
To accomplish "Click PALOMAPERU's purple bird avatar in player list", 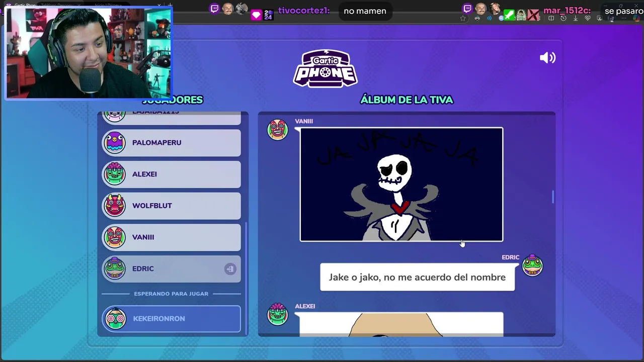I will pos(115,143).
